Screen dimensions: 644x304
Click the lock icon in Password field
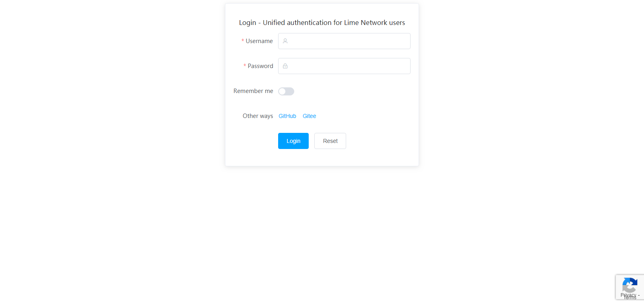[285, 66]
